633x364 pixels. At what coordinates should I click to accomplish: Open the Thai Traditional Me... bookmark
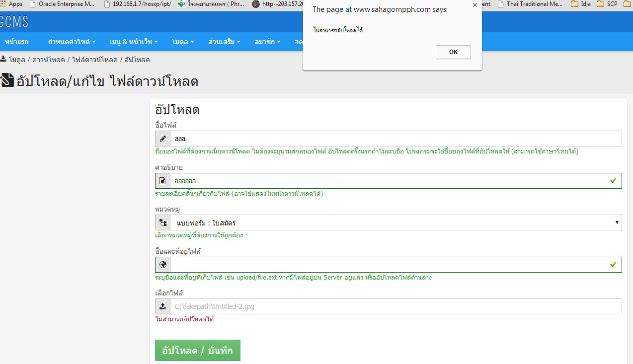click(531, 4)
